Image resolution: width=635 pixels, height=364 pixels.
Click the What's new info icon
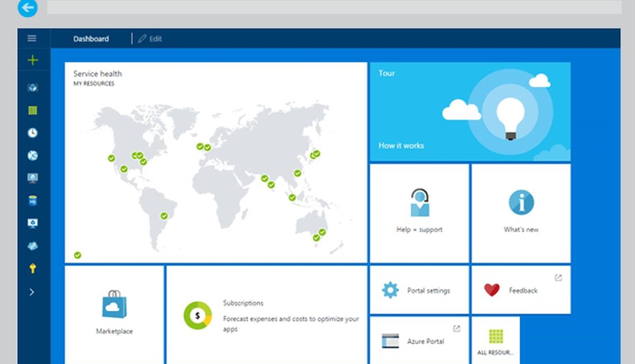click(x=521, y=203)
